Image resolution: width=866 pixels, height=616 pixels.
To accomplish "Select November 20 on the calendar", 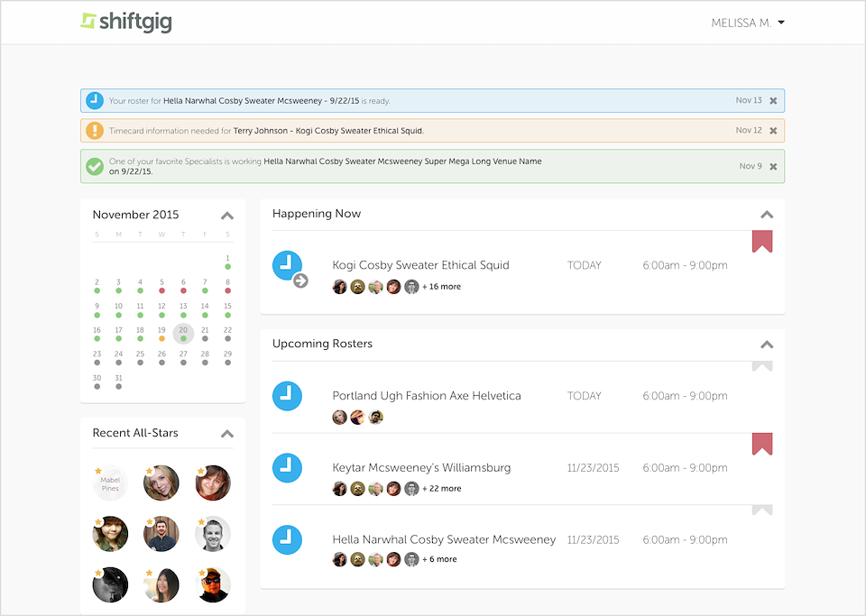I will 183,334.
